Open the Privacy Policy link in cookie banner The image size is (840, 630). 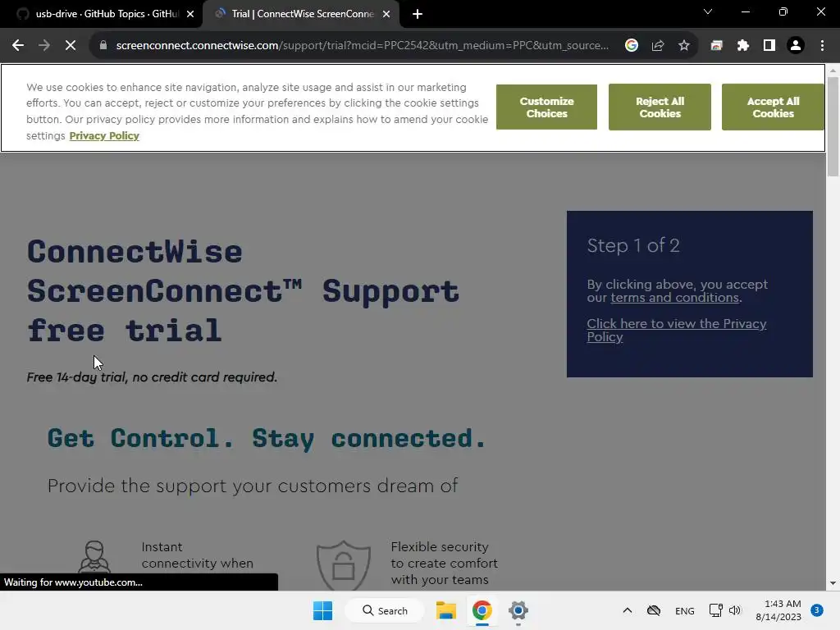pos(104,136)
